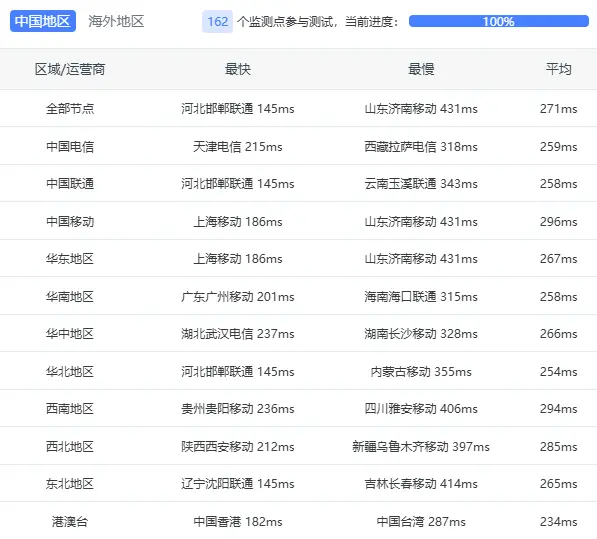
Task: Click the 265ms average value
Action: [x=559, y=484]
